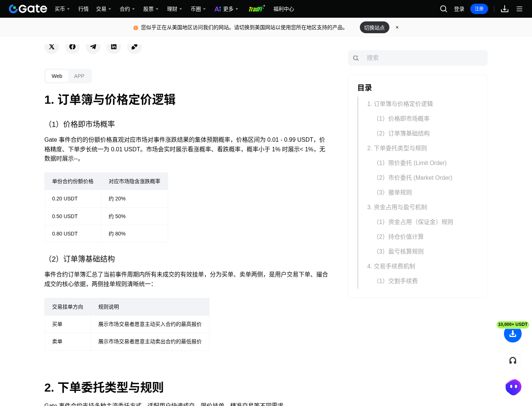Open the 福利中心 menu item
The width and height of the screenshot is (532, 406).
(x=284, y=9)
